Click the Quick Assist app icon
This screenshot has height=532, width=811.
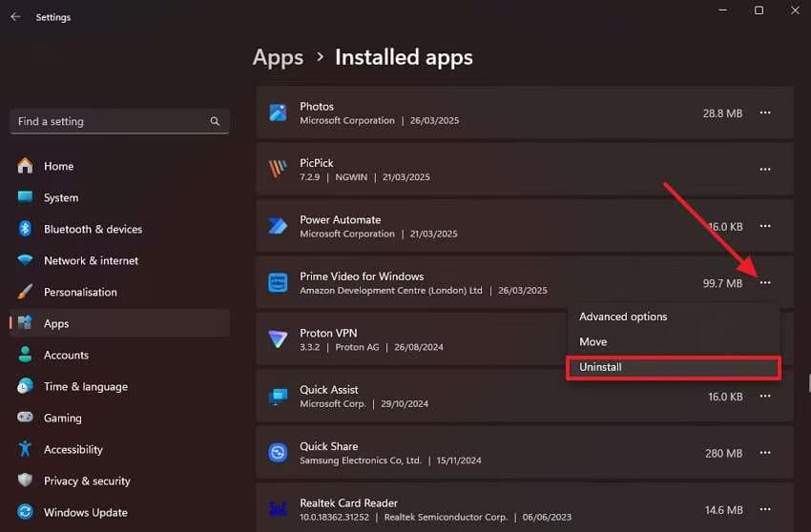click(x=278, y=396)
